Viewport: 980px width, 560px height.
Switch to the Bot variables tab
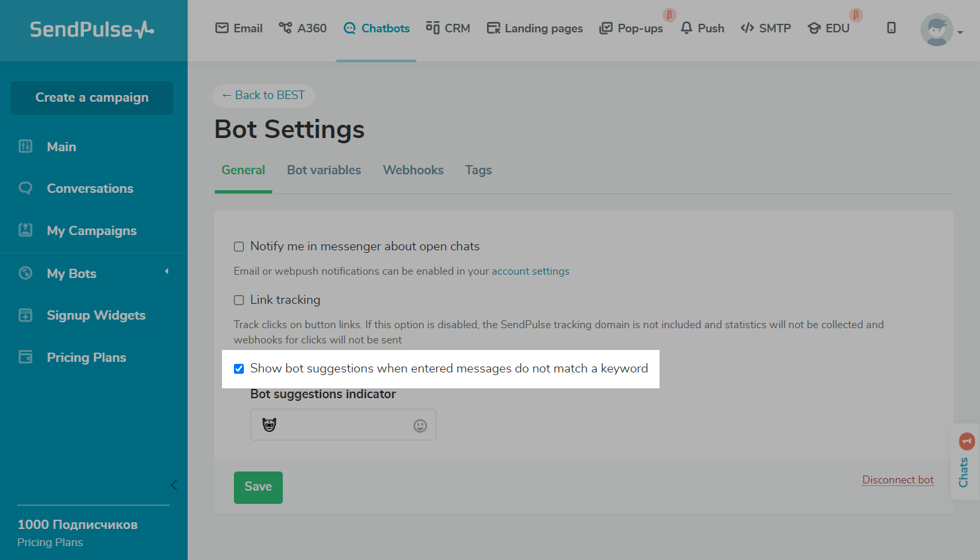pos(324,170)
